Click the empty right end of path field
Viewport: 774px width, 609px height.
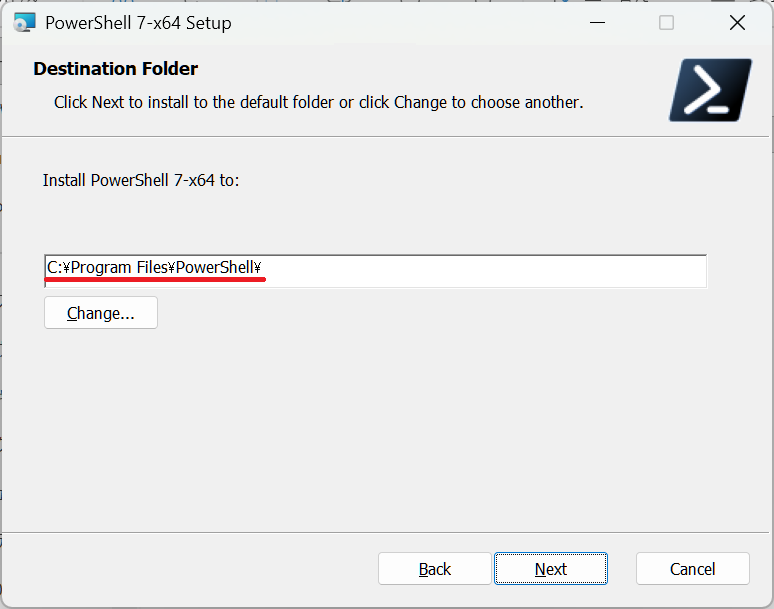[x=600, y=269]
